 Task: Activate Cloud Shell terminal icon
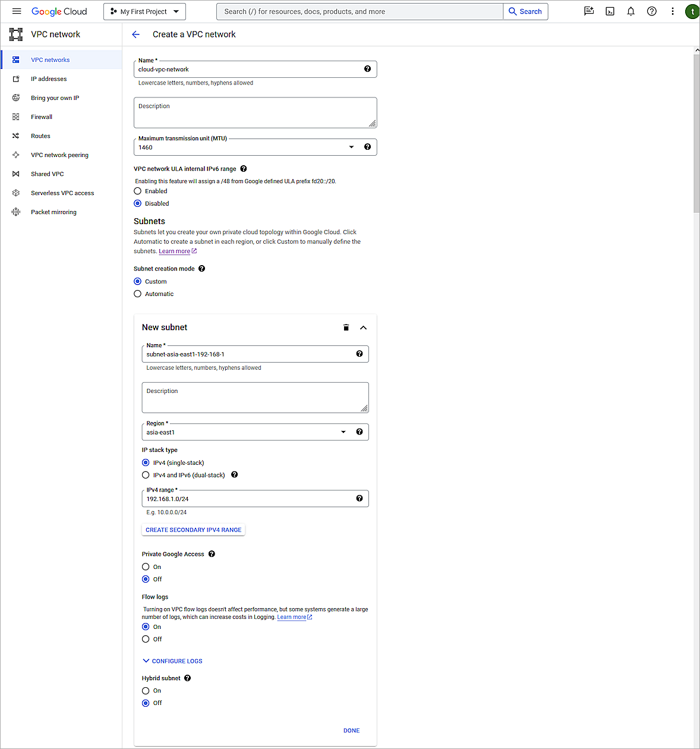pos(610,11)
